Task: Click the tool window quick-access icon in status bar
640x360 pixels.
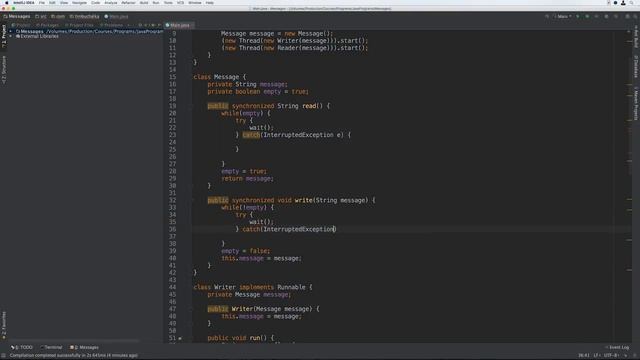Action: click(3, 356)
